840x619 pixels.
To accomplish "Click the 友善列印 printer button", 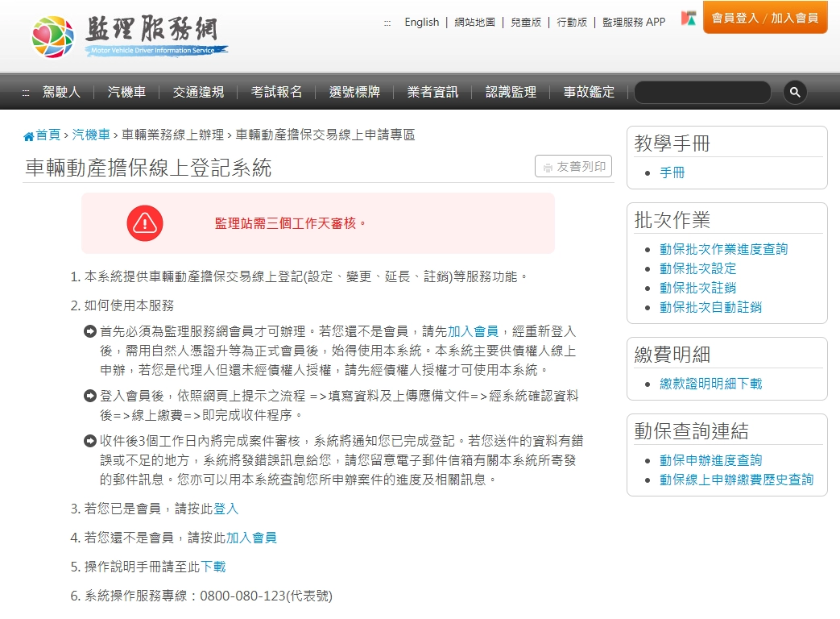I will tap(573, 167).
